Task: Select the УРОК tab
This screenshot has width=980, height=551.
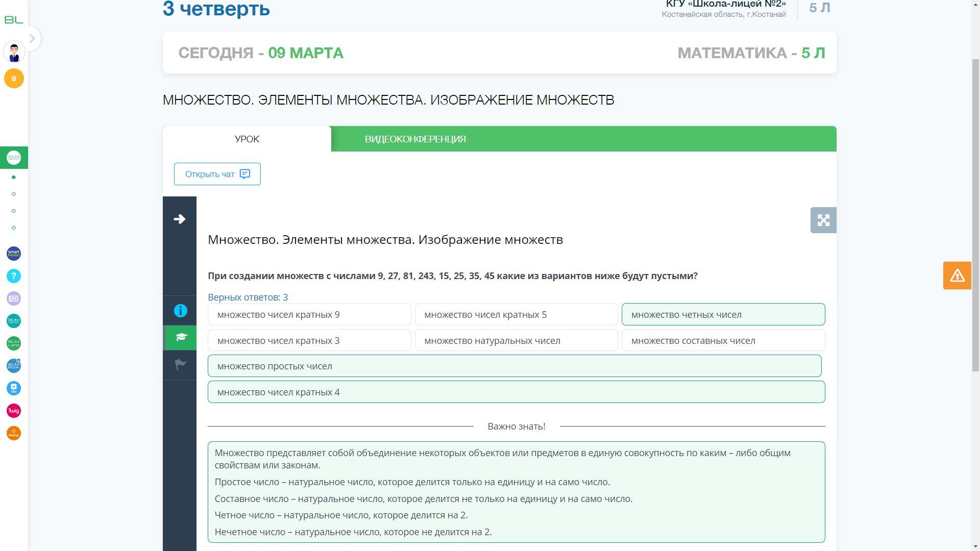Action: 247,139
